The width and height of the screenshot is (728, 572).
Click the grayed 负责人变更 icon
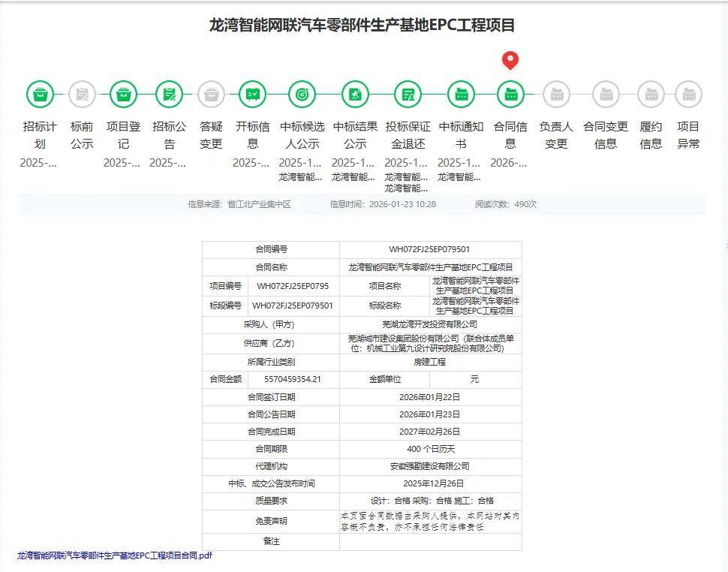[556, 95]
